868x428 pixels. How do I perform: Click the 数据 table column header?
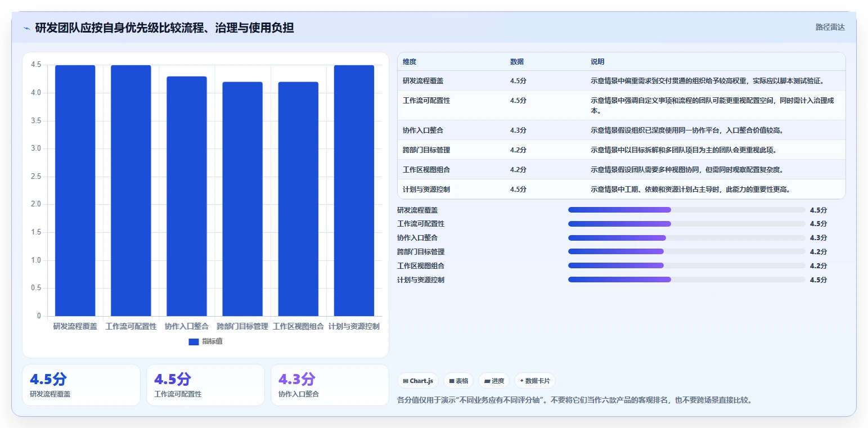[x=517, y=61]
